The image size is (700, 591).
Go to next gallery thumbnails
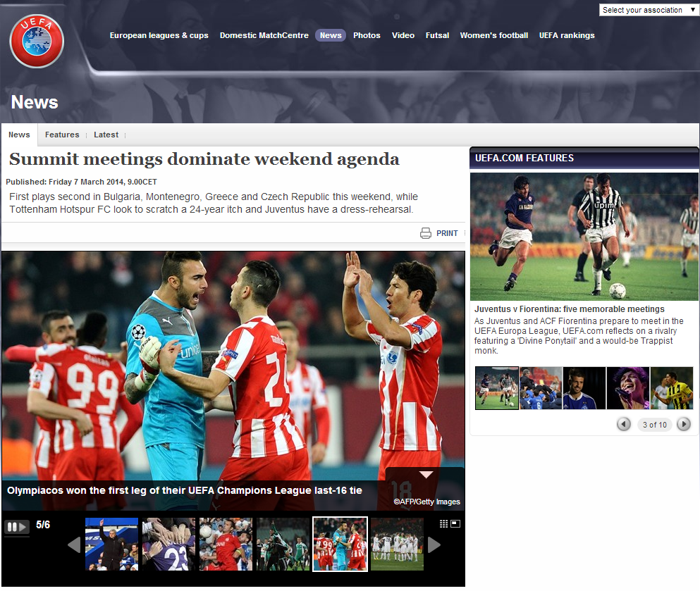pos(434,545)
